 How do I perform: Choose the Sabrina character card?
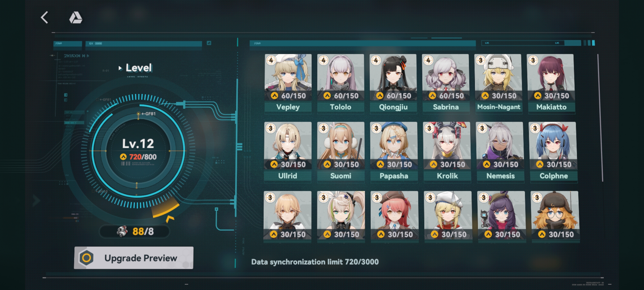coord(445,84)
